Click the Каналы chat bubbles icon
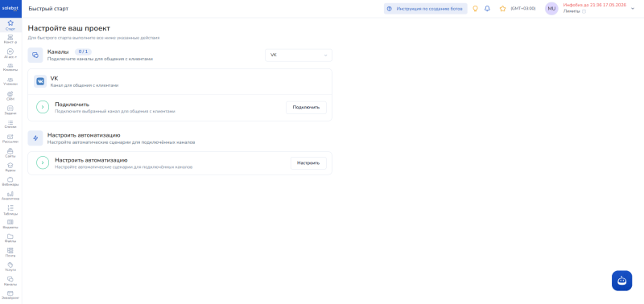The width and height of the screenshot is (644, 304). [x=35, y=55]
